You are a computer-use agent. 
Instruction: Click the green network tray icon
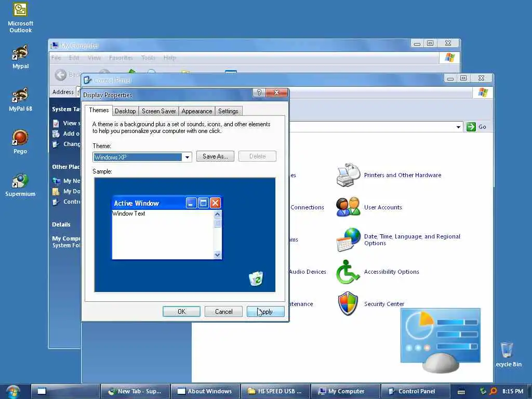pyautogui.click(x=483, y=391)
